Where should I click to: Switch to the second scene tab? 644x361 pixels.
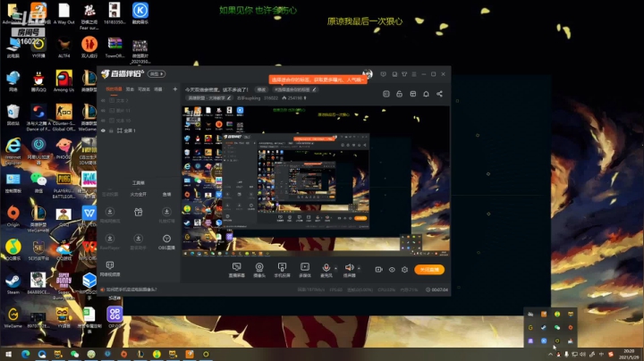tap(130, 89)
